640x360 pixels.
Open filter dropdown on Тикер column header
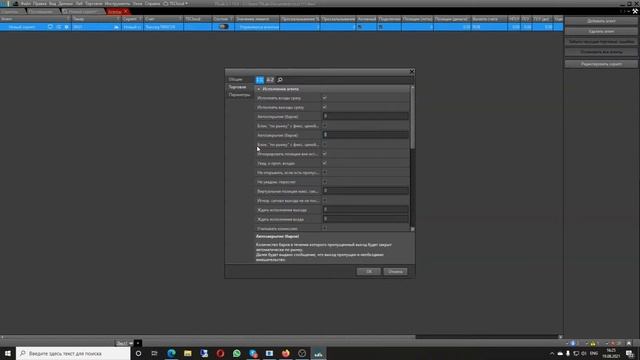coord(118,19)
